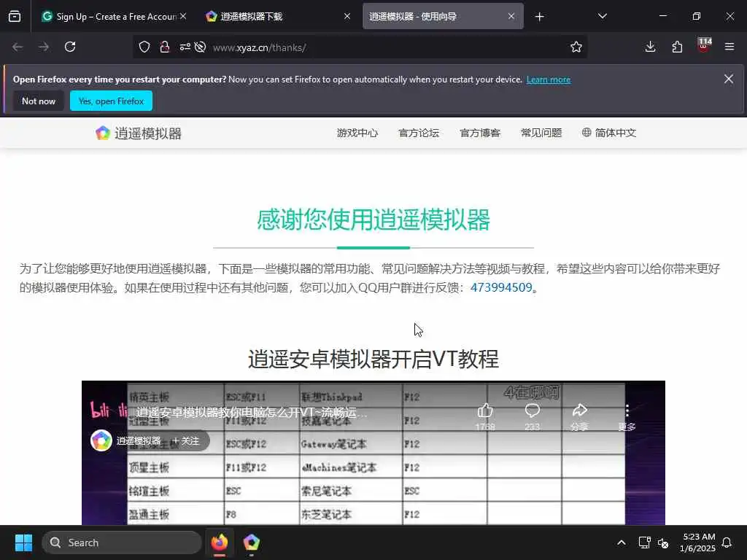Image resolution: width=747 pixels, height=560 pixels.
Task: Click QQ group number 473994509 link
Action: coord(501,287)
